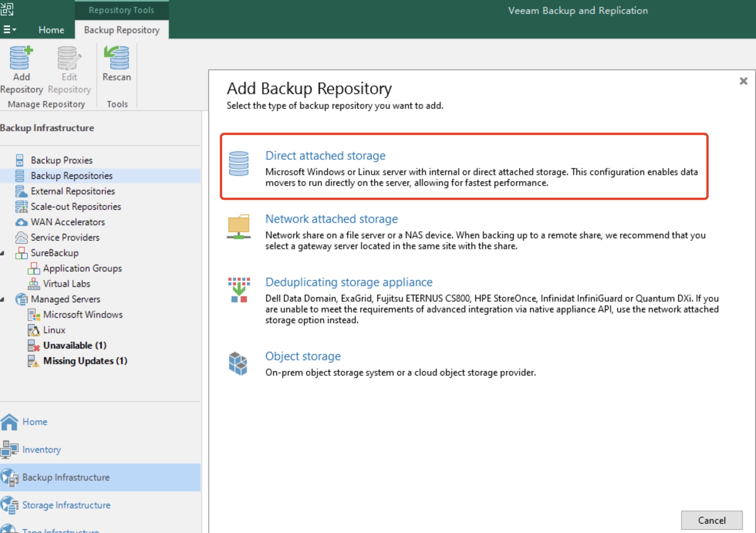Collapse the SureBackup tree node

coord(3,253)
